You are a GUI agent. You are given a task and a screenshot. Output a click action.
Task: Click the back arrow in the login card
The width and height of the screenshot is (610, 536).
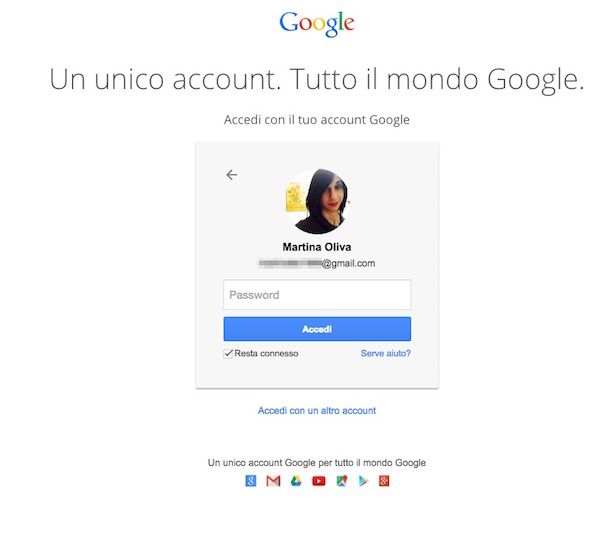coord(232,175)
